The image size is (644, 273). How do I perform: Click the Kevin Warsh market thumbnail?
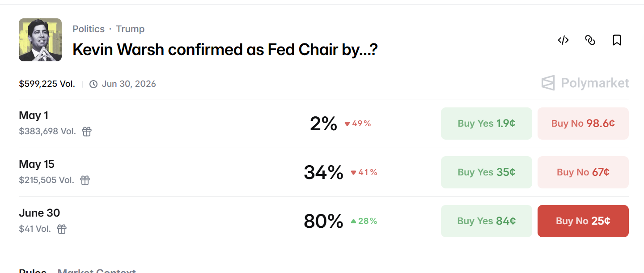pos(40,40)
